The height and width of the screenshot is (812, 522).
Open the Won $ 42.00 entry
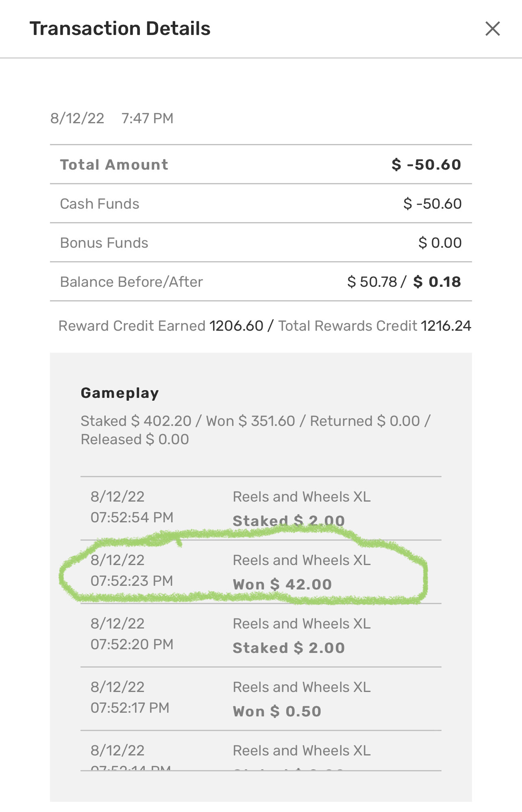pos(261,572)
